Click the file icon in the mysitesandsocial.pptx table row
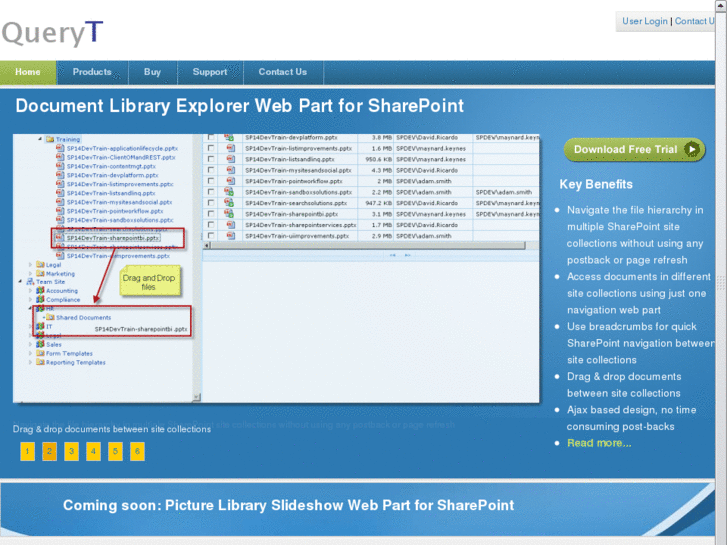This screenshot has width=727, height=545. 230,170
